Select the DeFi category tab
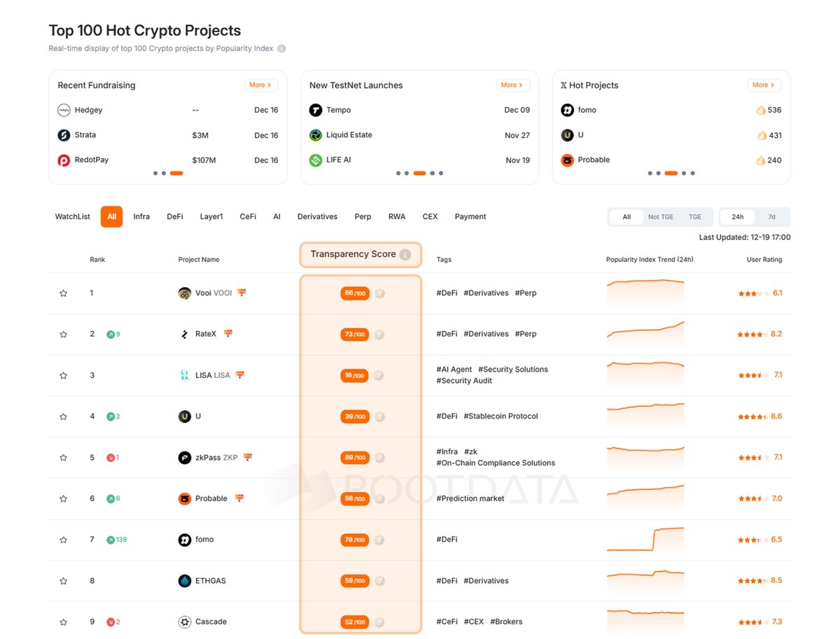The width and height of the screenshot is (840, 639). pos(175,217)
